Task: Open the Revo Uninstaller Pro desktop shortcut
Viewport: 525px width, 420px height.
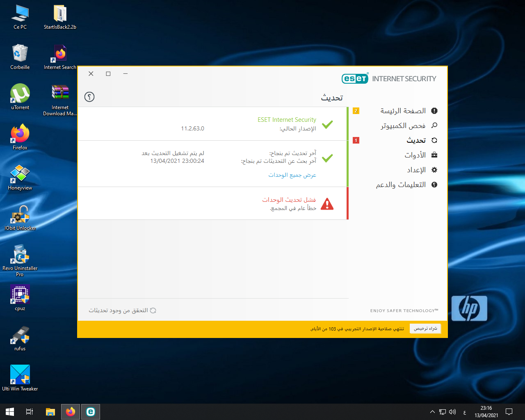Action: click(20, 261)
